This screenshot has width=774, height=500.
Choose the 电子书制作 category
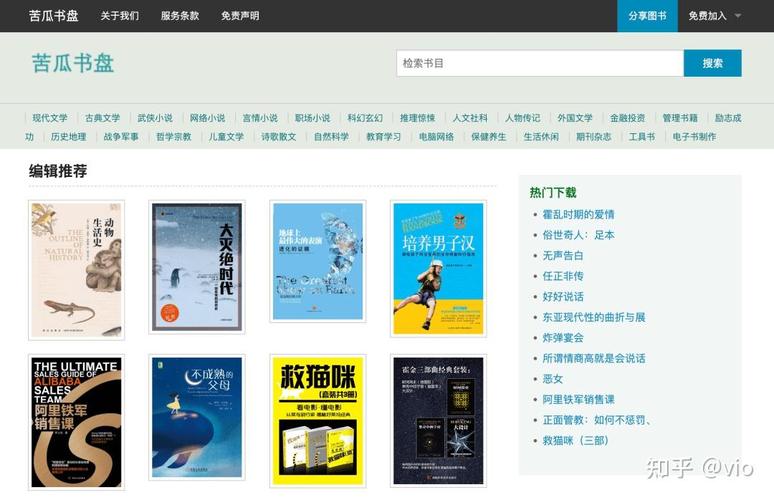pyautogui.click(x=694, y=137)
